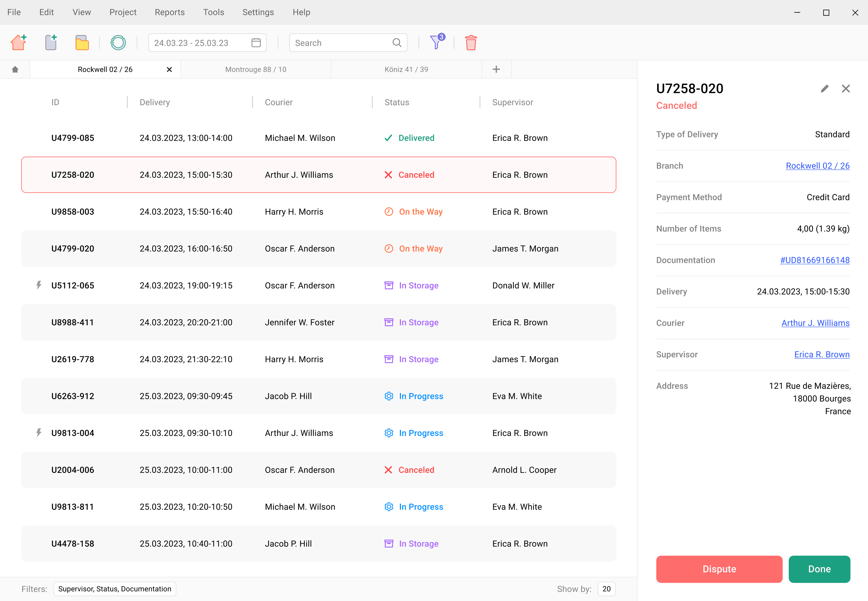The height and width of the screenshot is (601, 868).
Task: Open the yellow folder icon
Action: (x=82, y=43)
